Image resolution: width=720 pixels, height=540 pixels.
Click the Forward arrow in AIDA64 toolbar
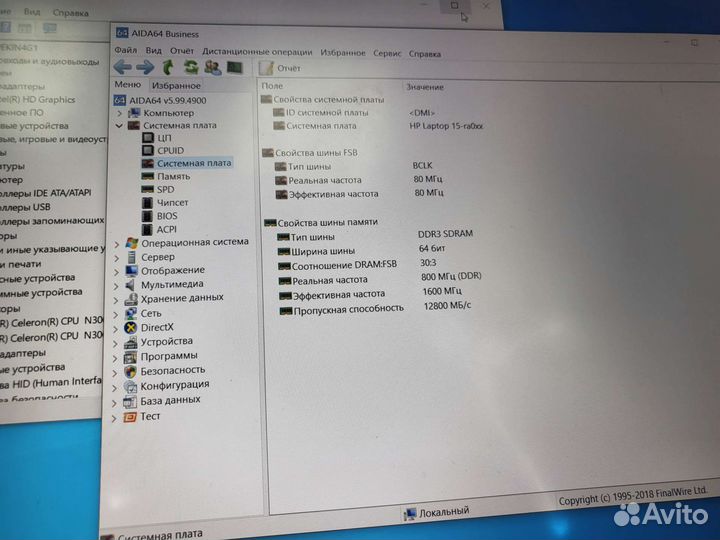coord(145,67)
